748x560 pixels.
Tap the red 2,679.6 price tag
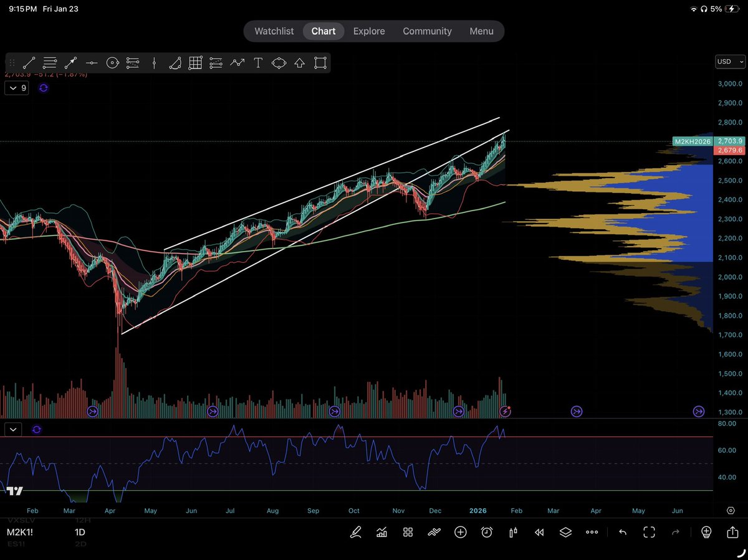729,150
